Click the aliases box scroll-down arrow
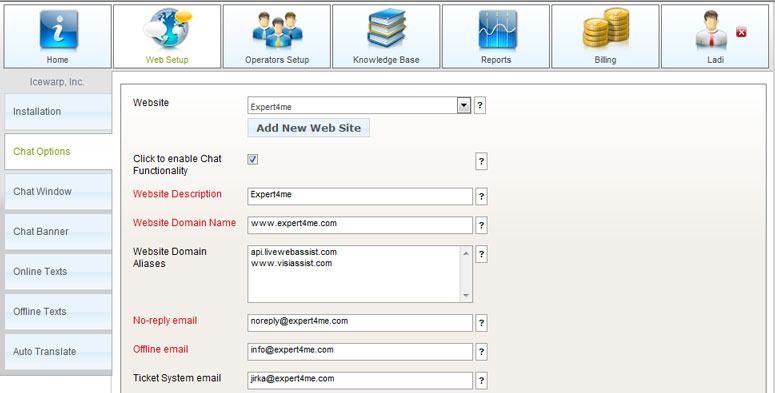Image resolution: width=775 pixels, height=393 pixels. point(466,296)
